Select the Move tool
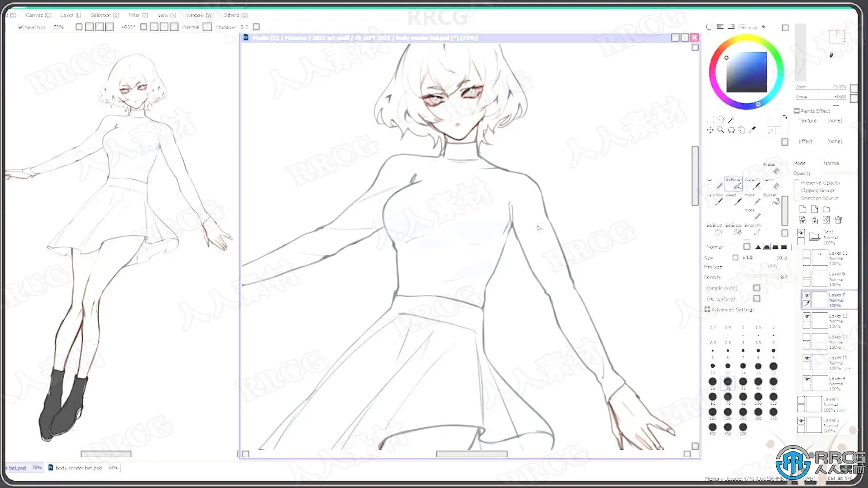The image size is (868, 488). [x=710, y=130]
